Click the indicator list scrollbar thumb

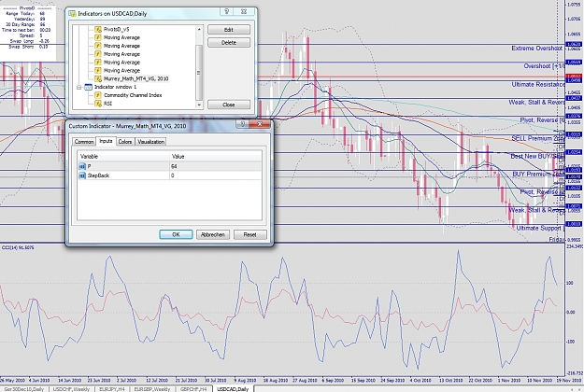tap(199, 73)
